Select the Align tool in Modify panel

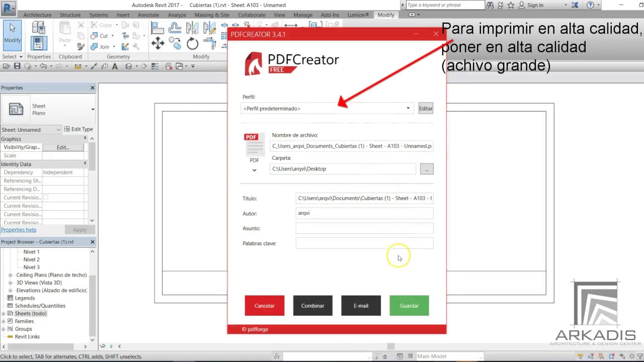tap(157, 29)
